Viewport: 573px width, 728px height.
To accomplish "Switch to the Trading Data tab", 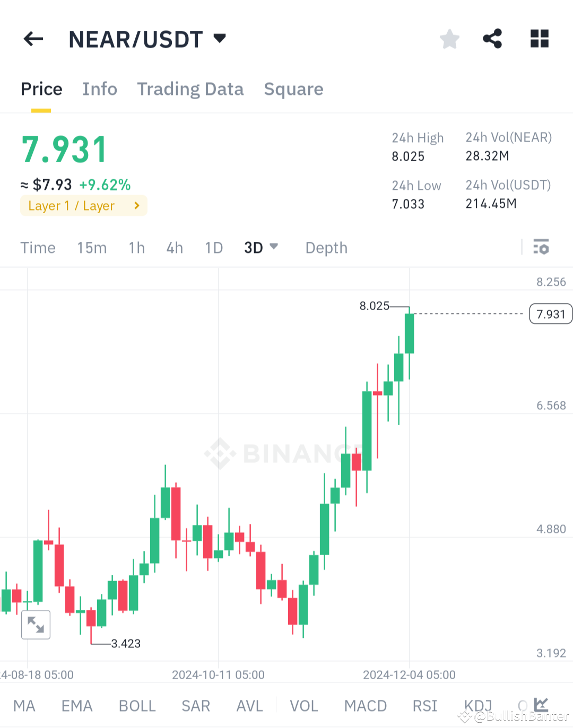I will pyautogui.click(x=190, y=89).
